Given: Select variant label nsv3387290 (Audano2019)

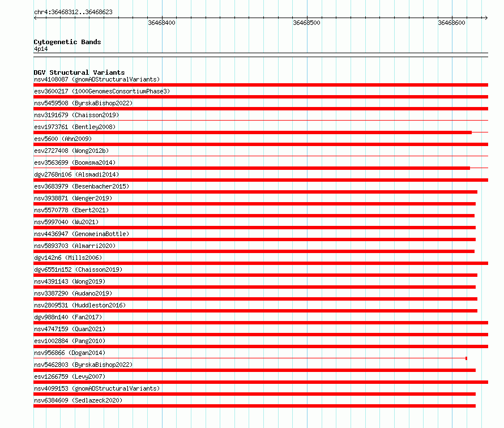Looking at the screenshot, I should (73, 293).
